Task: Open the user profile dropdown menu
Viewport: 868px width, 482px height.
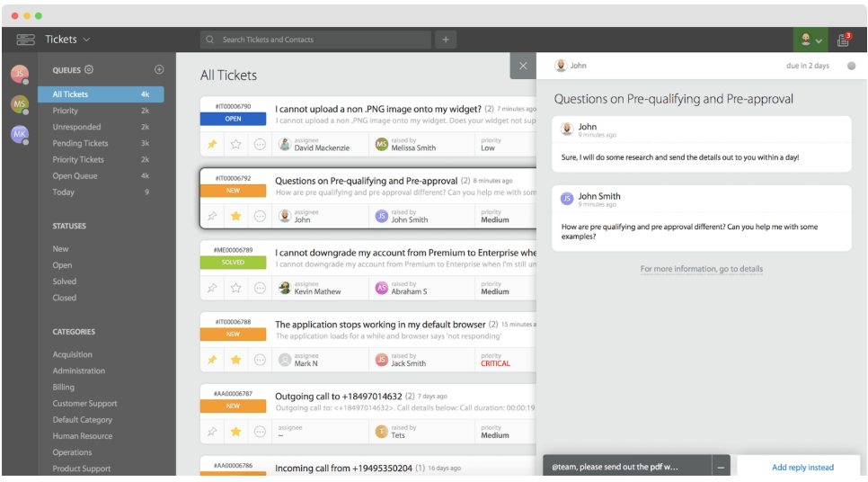Action: coord(810,40)
